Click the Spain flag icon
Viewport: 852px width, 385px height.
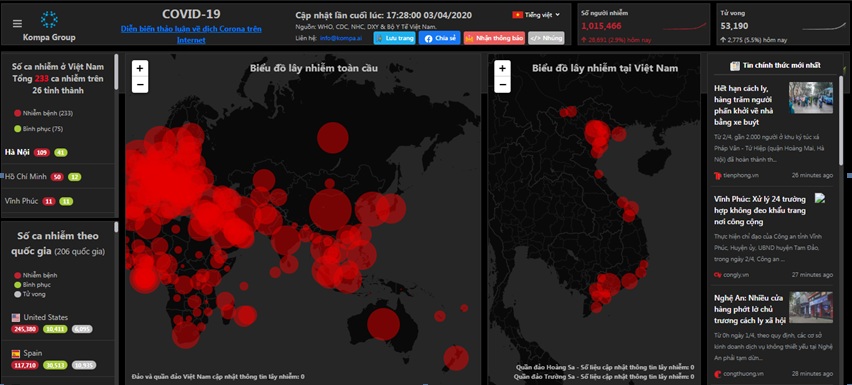coord(16,354)
